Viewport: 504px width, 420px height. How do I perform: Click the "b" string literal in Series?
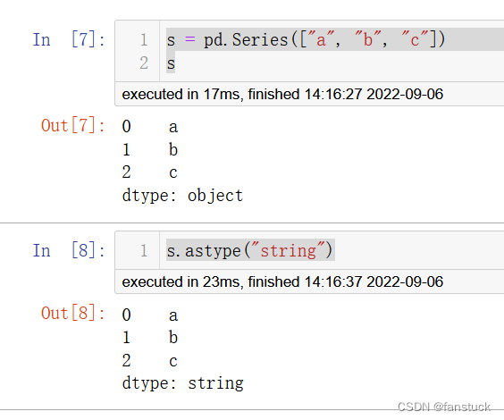368,40
